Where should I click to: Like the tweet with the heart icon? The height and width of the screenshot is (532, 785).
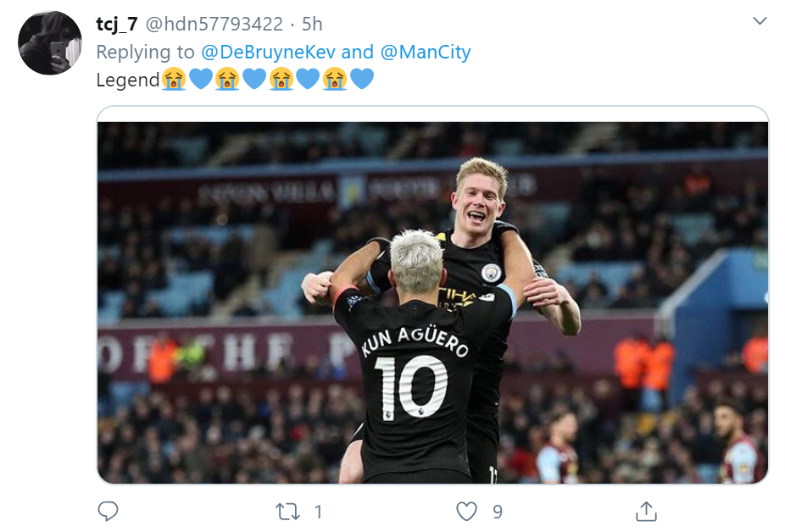[467, 511]
